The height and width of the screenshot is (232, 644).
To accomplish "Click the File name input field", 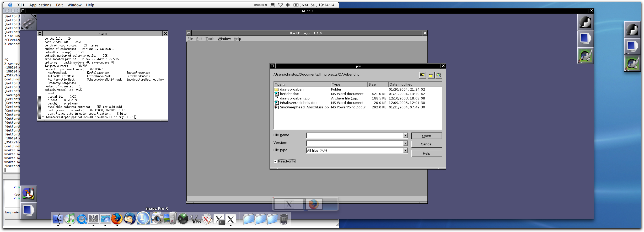I will [x=355, y=135].
